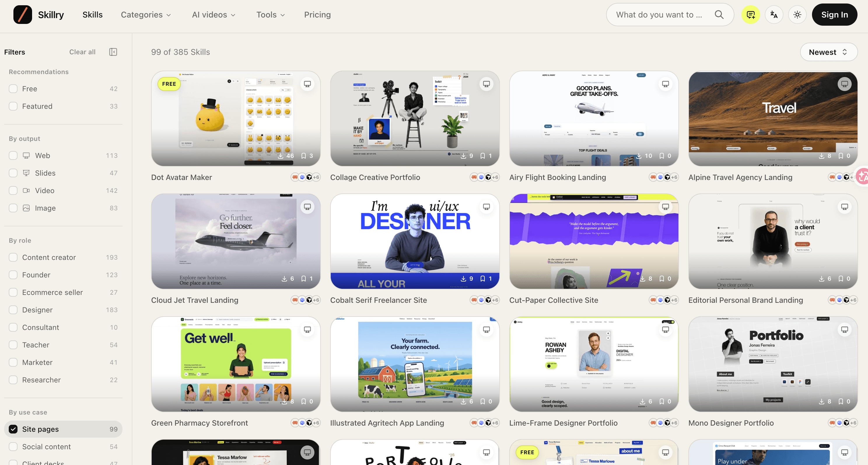Click monitor icon on Mono Designer Portfolio card

[x=844, y=330]
